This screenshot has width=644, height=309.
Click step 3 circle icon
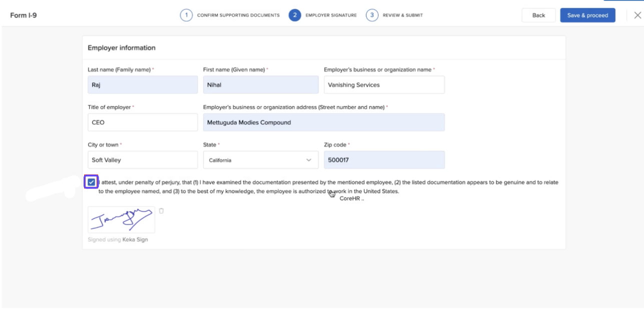(372, 15)
